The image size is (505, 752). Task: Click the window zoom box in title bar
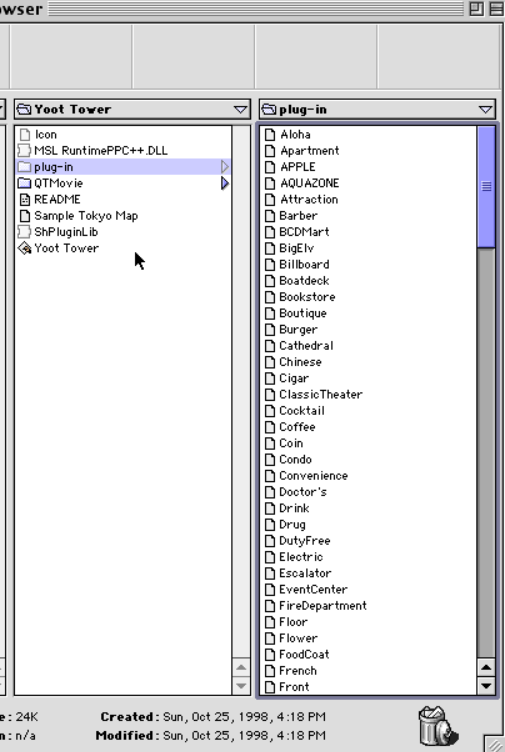[476, 9]
